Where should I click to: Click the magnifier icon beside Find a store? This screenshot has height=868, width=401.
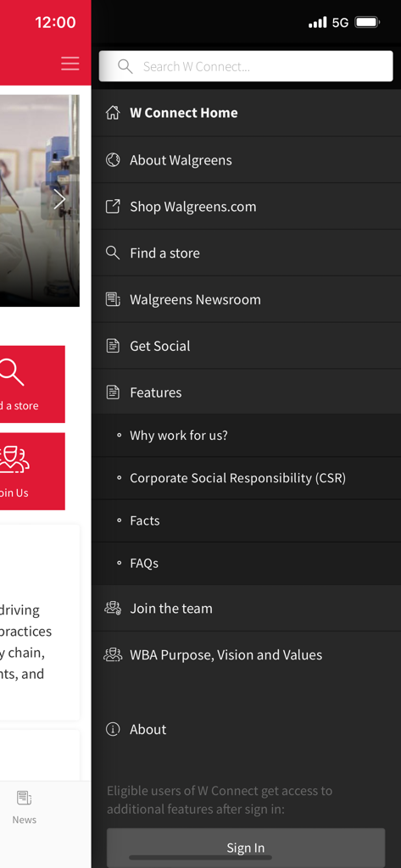(113, 253)
